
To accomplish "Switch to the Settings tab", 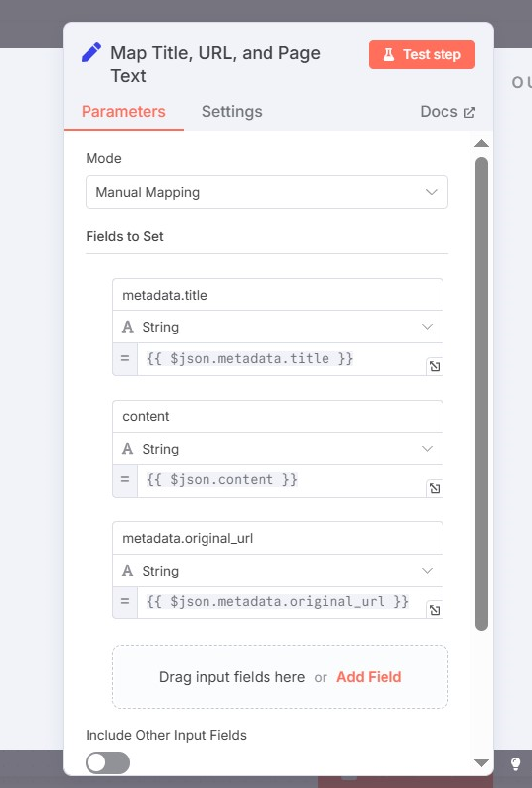I will [232, 111].
